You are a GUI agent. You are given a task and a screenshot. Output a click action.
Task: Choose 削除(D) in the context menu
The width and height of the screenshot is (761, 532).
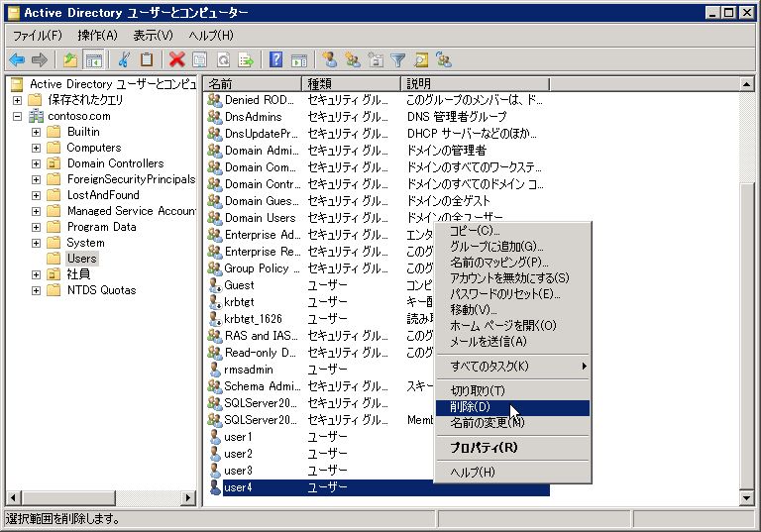click(x=512, y=407)
